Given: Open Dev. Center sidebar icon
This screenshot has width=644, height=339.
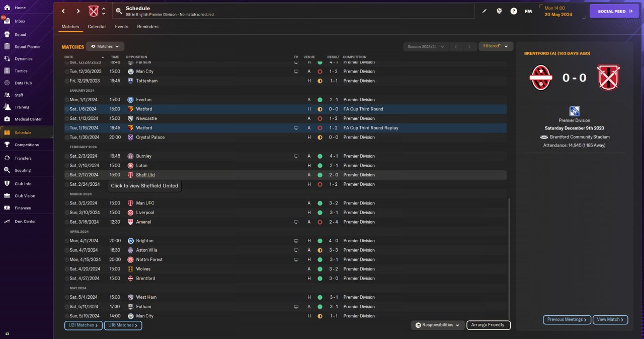Looking at the screenshot, I should tap(7, 221).
